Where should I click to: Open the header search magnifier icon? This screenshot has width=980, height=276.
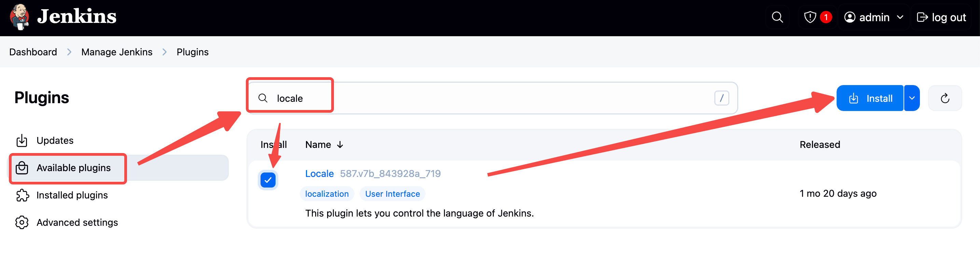point(777,17)
